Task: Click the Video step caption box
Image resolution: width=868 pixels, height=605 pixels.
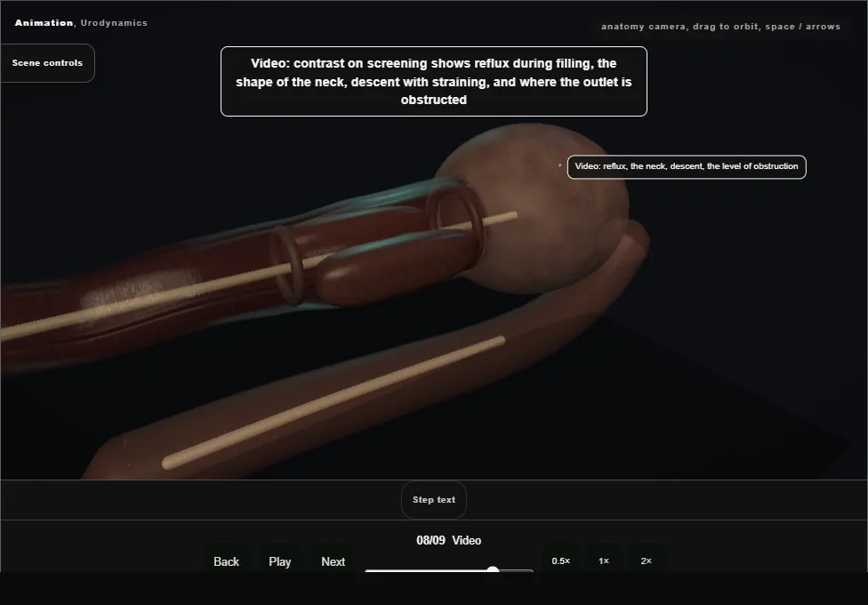Action: [x=434, y=82]
